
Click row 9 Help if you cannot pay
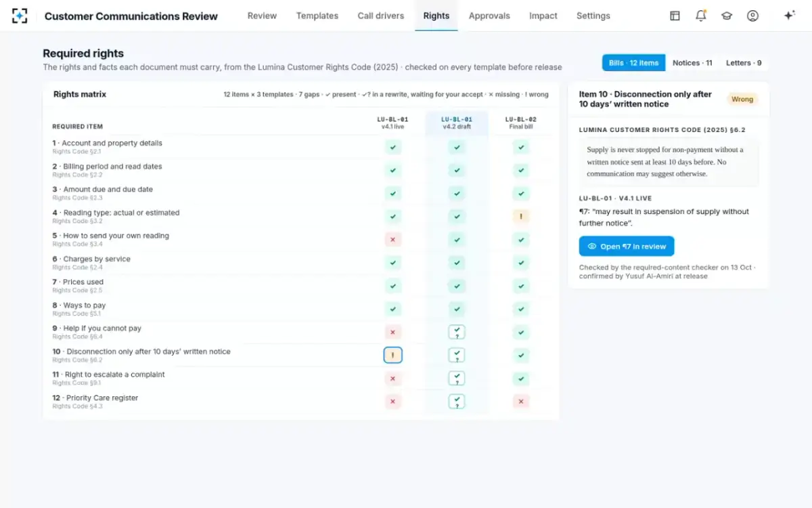coord(301,332)
